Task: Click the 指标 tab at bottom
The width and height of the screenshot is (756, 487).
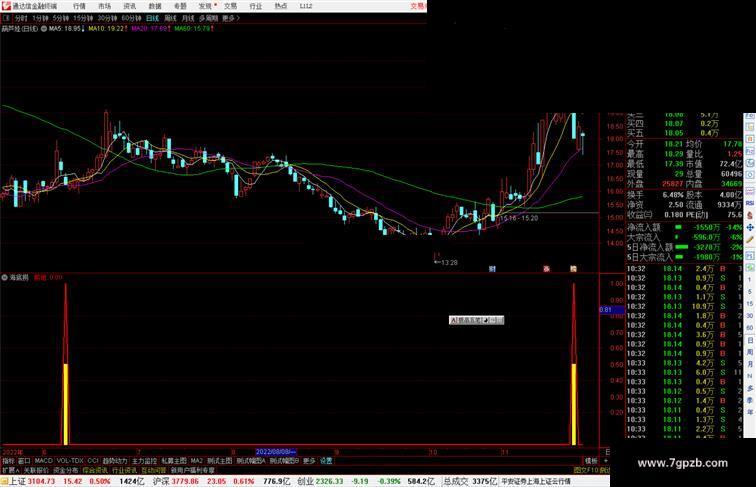Action: click(x=8, y=461)
